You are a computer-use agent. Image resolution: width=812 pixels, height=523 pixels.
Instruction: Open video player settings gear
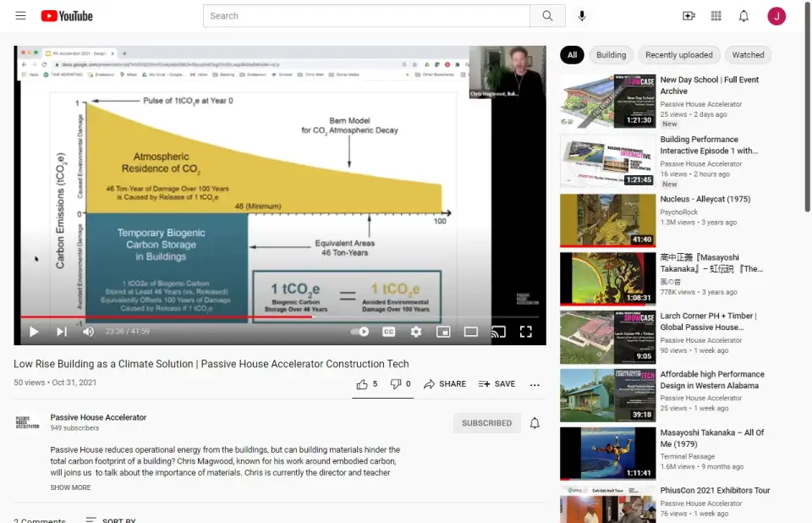coord(415,332)
